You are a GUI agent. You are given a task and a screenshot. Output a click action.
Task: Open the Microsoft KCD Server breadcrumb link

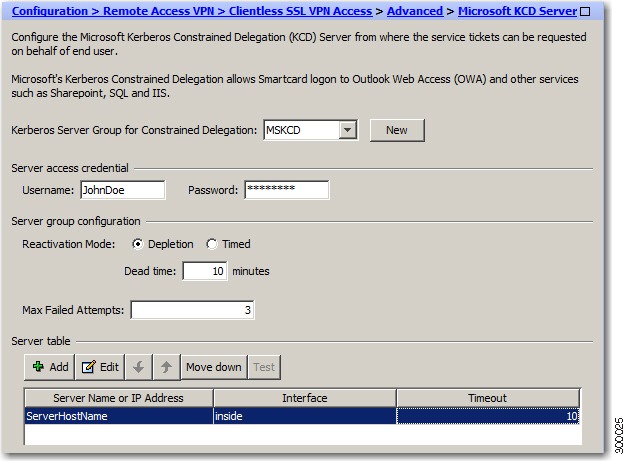517,11
